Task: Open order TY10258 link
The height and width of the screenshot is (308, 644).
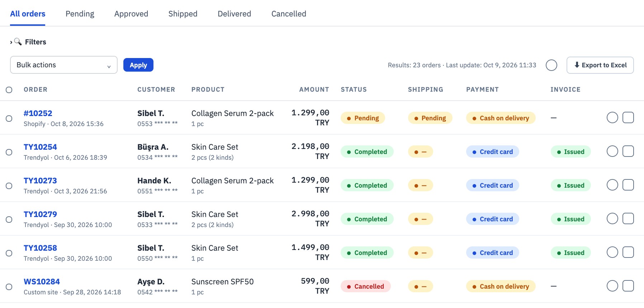Action: pos(40,248)
